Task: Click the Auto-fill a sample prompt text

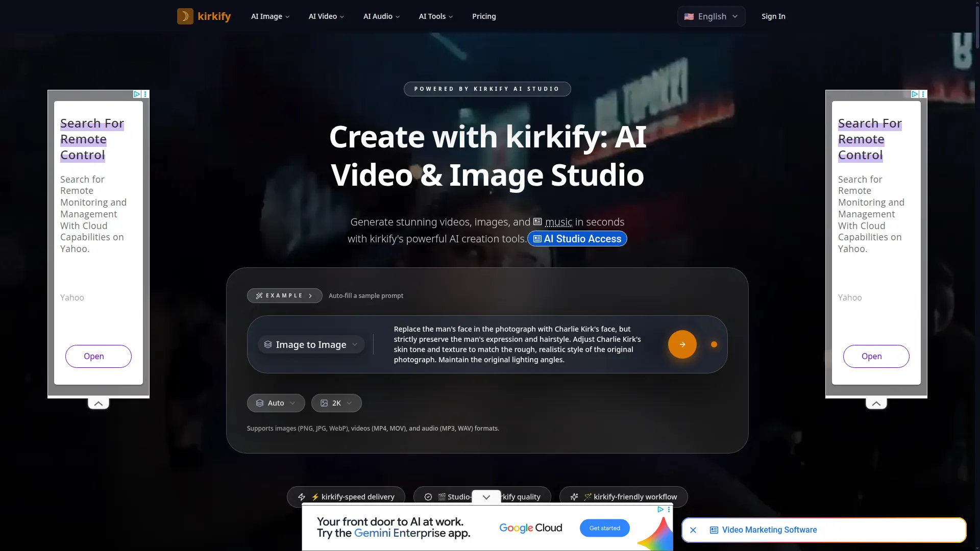Action: click(x=366, y=295)
